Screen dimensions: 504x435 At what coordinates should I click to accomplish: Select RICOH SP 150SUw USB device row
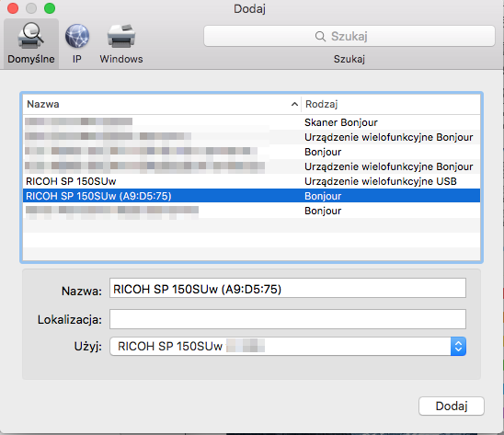point(251,181)
